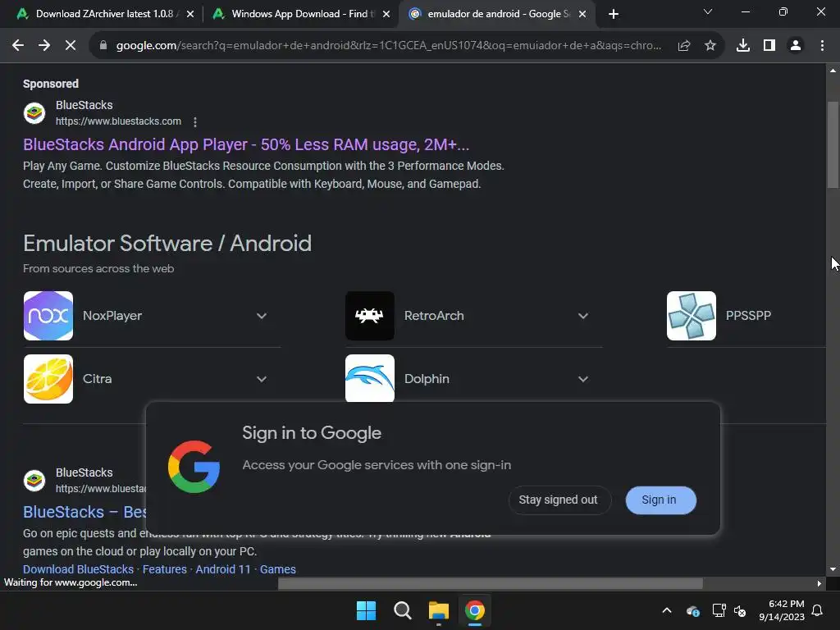Click Sign in on the Google popup
This screenshot has width=840, height=630.
click(660, 500)
